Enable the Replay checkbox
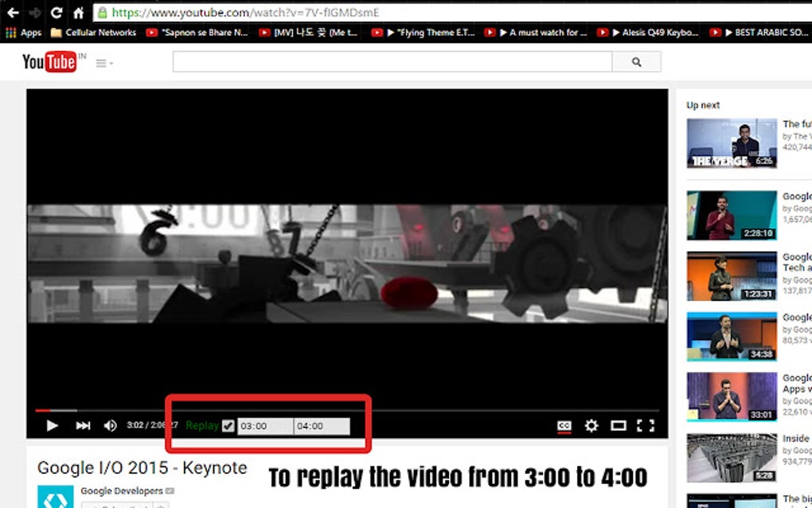This screenshot has width=812, height=508. [228, 425]
